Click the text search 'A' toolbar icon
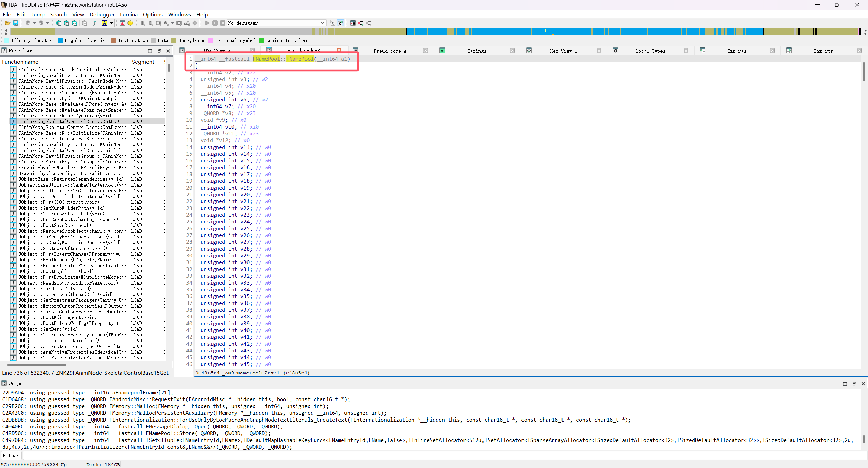The width and height of the screenshot is (868, 468). tap(105, 23)
